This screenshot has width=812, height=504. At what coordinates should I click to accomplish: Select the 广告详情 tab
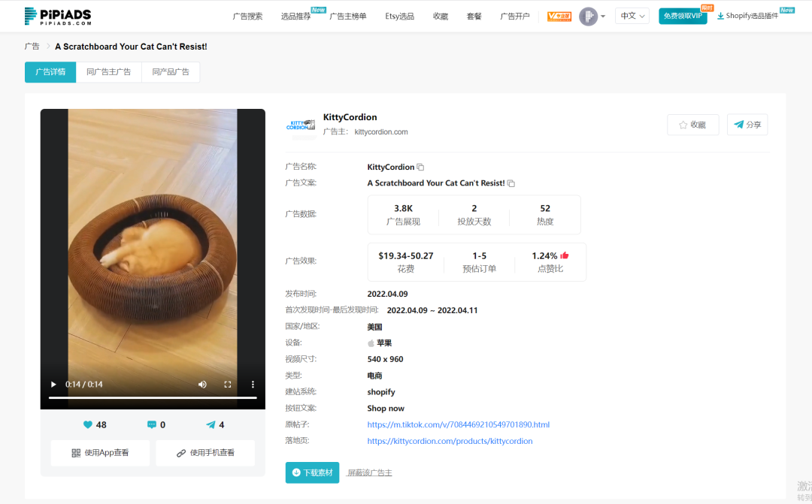[50, 72]
